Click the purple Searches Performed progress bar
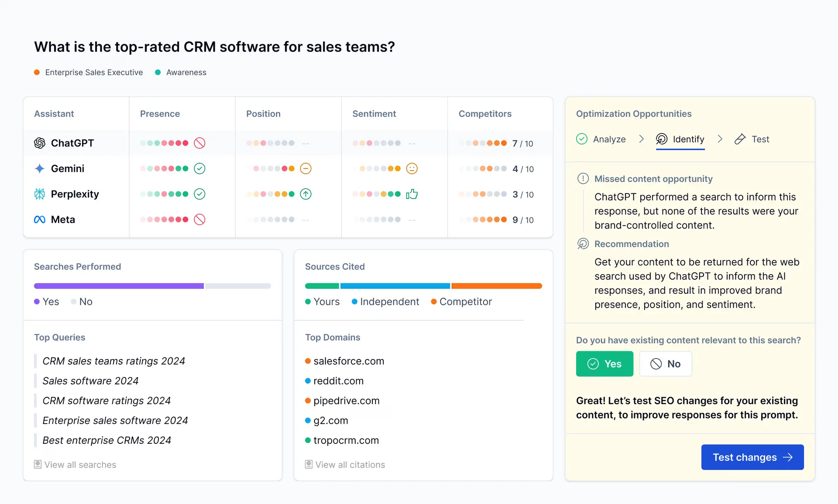 click(x=118, y=286)
